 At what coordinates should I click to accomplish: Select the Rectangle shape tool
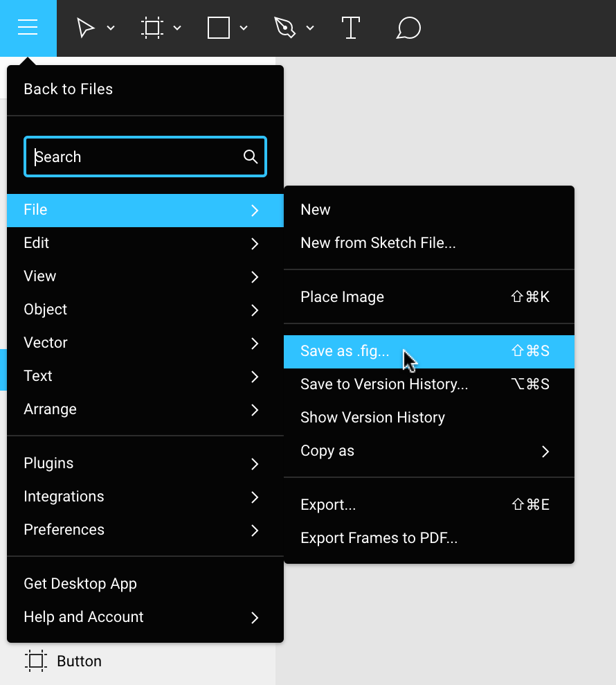218,28
